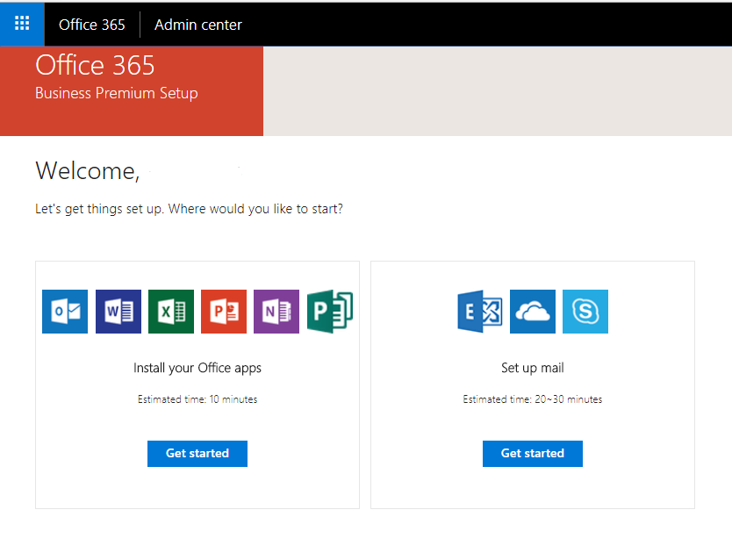Click the Outlook app icon
This screenshot has width=732, height=560.
click(x=65, y=312)
